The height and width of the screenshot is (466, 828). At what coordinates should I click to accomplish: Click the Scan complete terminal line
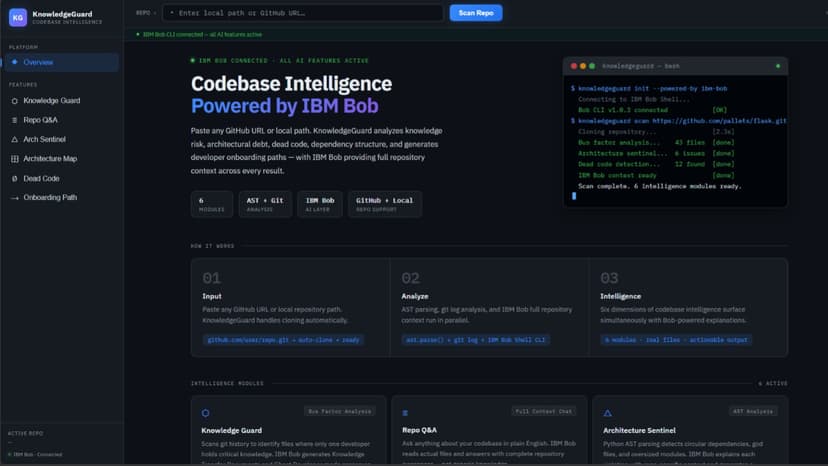point(660,186)
